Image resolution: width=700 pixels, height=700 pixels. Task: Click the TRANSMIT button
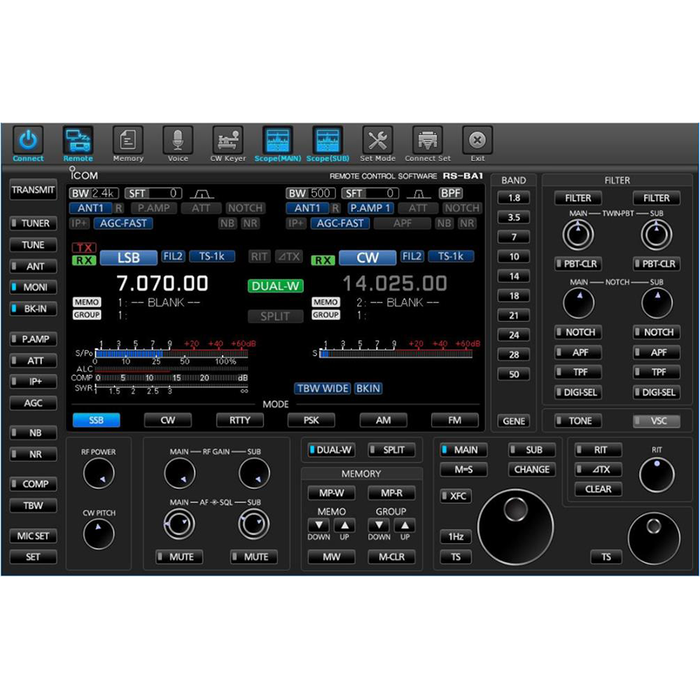coord(33,190)
